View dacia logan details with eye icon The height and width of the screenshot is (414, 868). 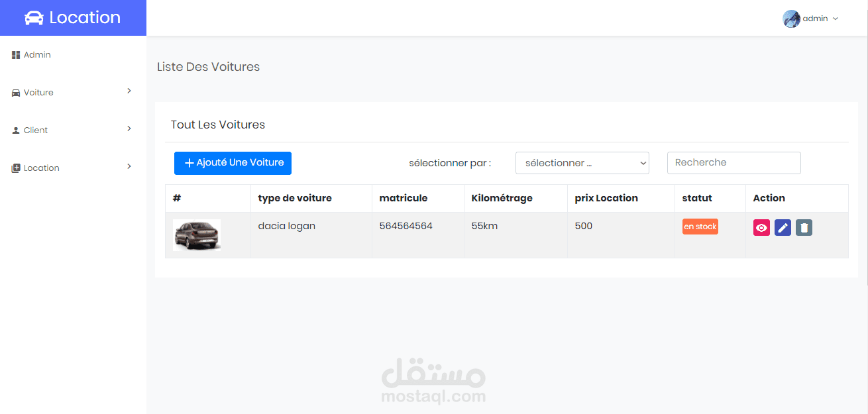(761, 228)
